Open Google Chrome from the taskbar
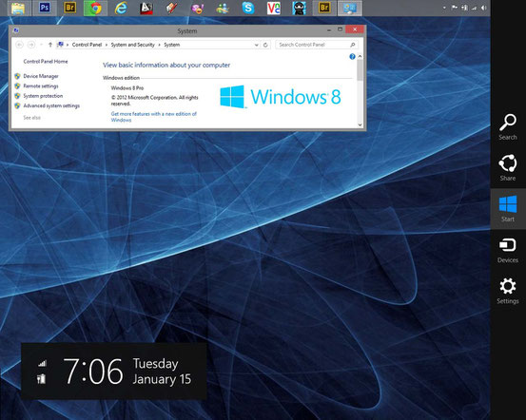This screenshot has height=420, width=526. point(96,8)
